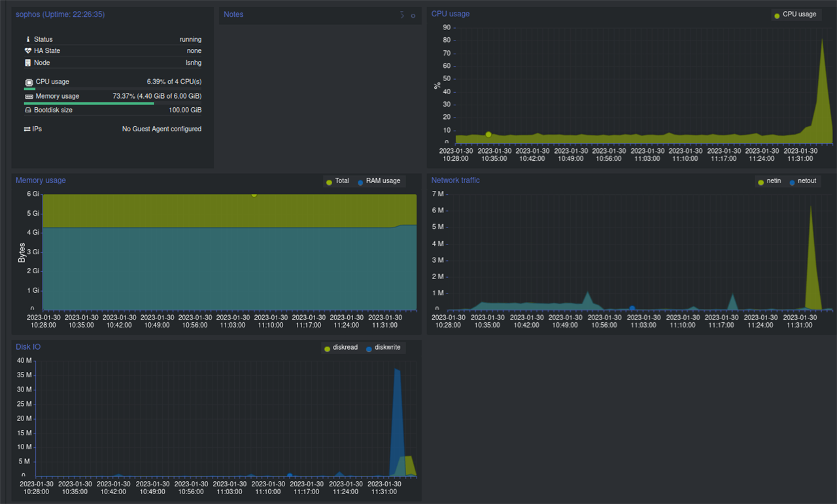This screenshot has height=504, width=837.
Task: Collapse the Notes panel with the arrow icon
Action: tap(402, 15)
